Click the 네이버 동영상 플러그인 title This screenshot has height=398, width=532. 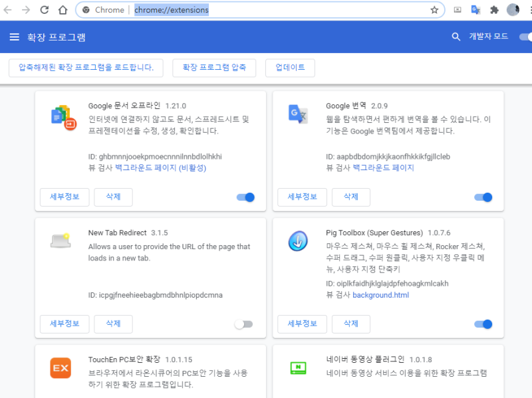coord(365,359)
